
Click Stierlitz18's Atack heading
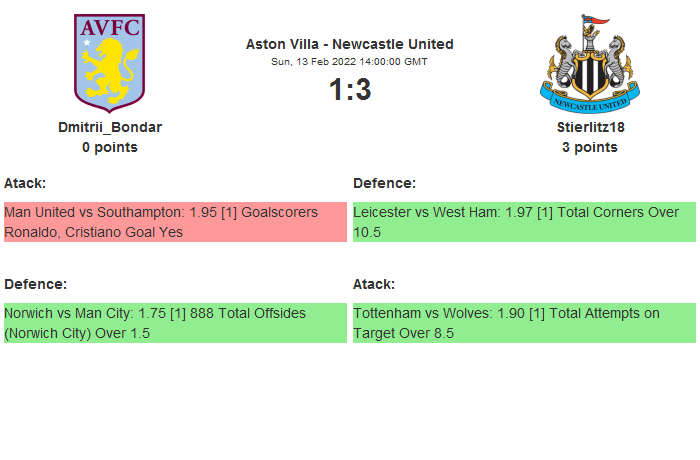[374, 284]
